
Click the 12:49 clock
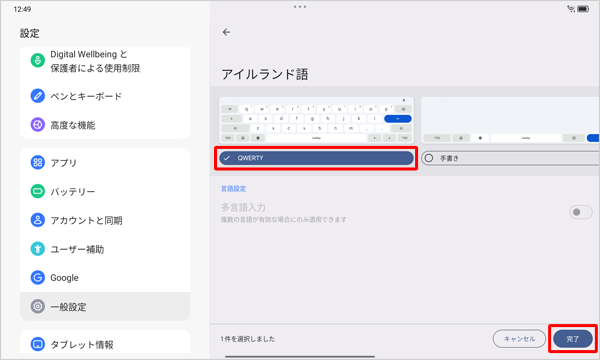click(22, 9)
